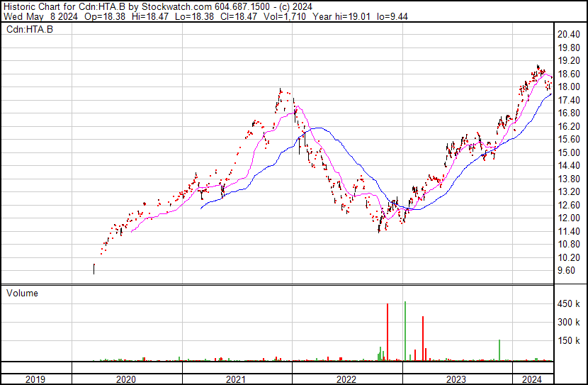Click the 16.80 price axis label
Viewport: 588px width, 385px height.
tap(568, 113)
